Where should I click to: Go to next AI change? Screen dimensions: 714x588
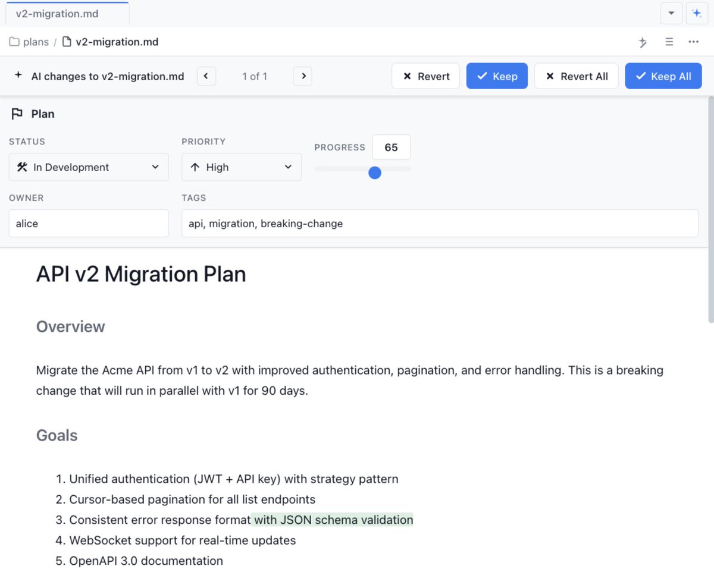tap(302, 76)
